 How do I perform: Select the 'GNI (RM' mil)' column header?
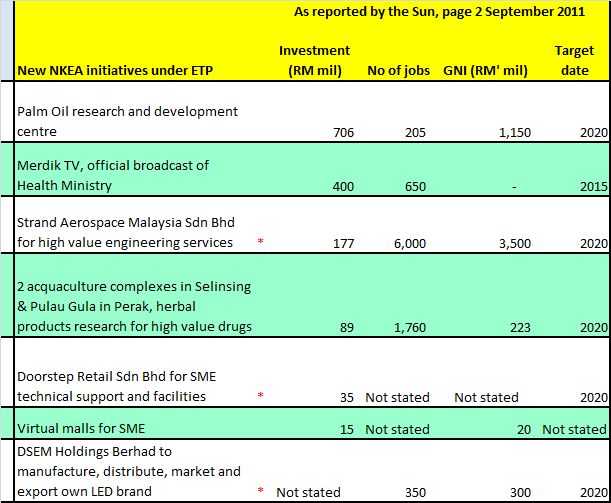point(485,71)
